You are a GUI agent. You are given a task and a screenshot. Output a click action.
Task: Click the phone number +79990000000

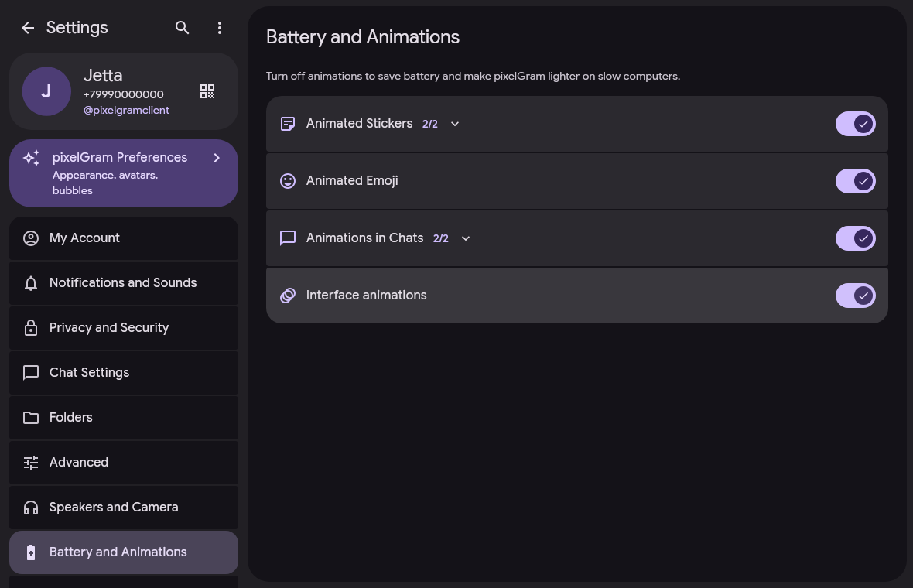point(124,94)
